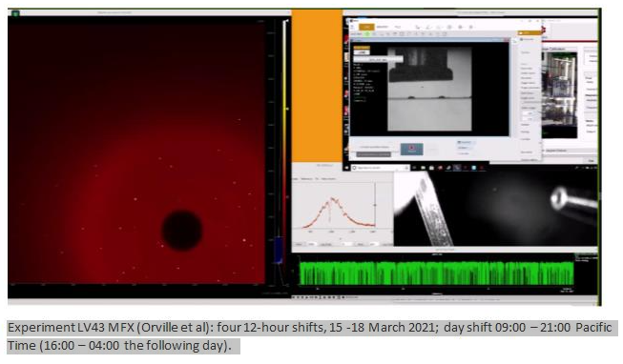The width and height of the screenshot is (623, 364).
Task: Click the grayscale sample chip camera image
Action: (429, 89)
